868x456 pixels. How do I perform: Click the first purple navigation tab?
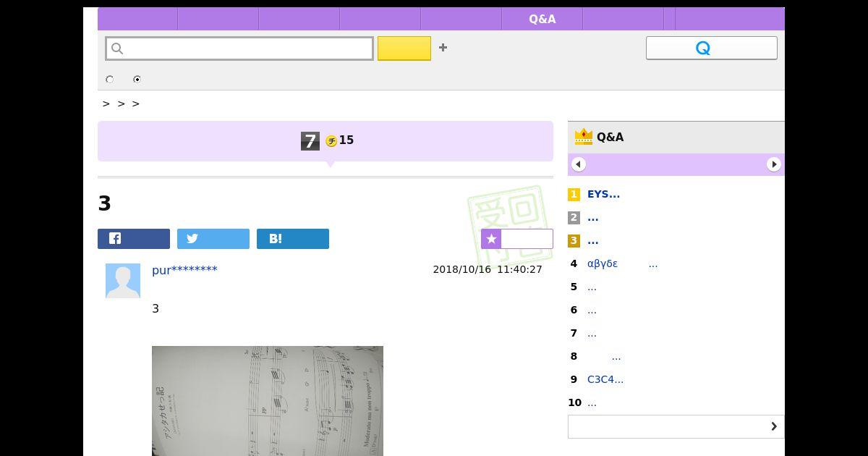(x=137, y=19)
